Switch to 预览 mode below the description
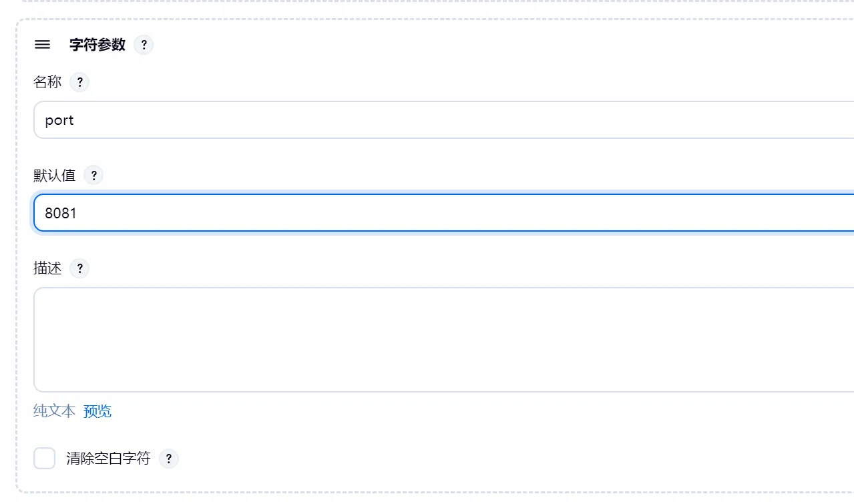 [97, 411]
